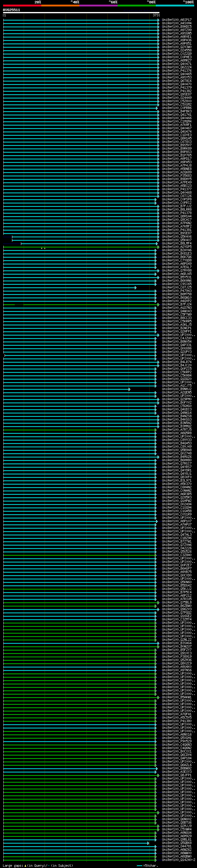Open hit UniRef100_B9MDC5

(176, 26)
